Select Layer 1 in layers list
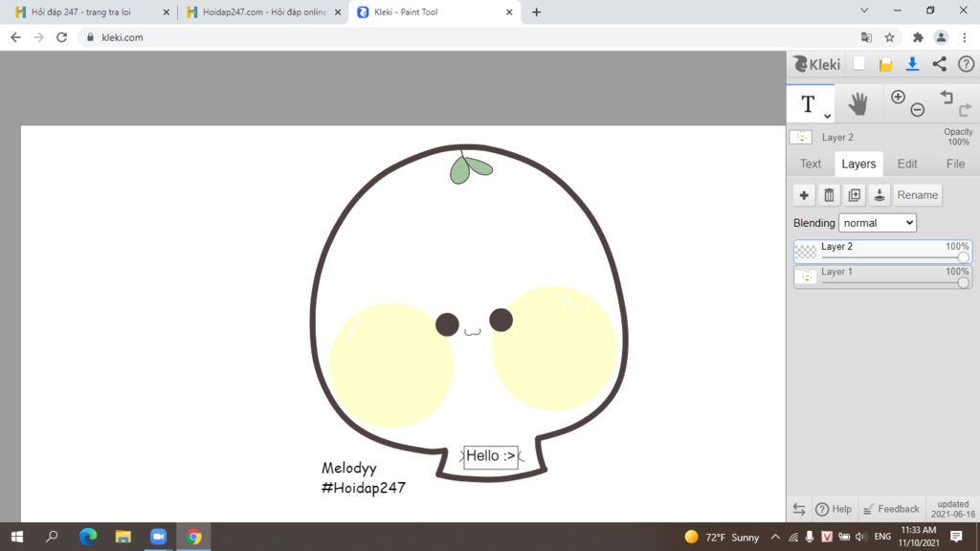The image size is (980, 551). pos(882,276)
